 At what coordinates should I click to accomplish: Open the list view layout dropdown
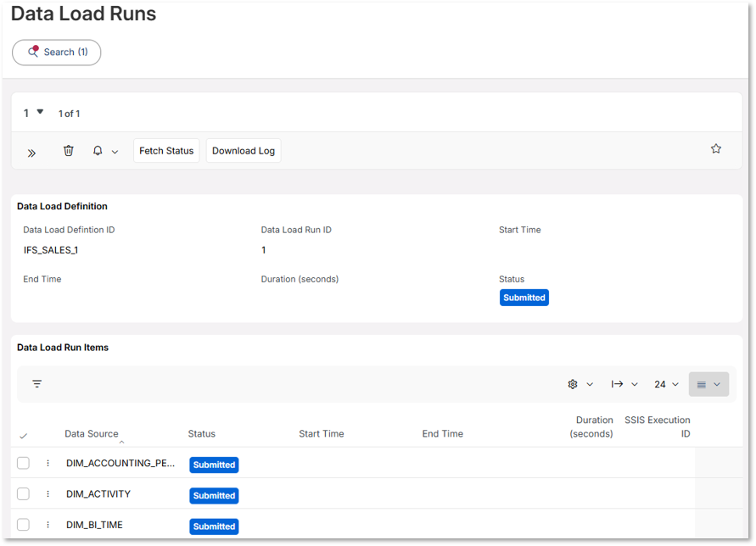tap(708, 383)
